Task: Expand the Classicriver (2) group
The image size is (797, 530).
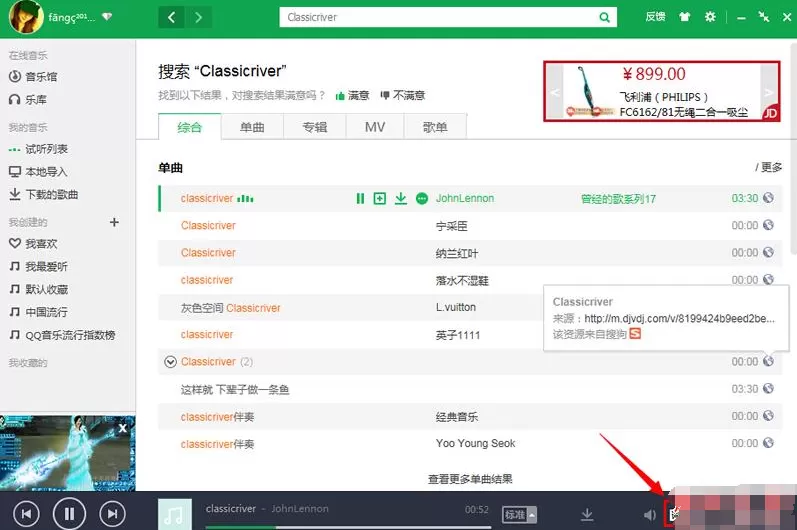Action: tap(170, 362)
